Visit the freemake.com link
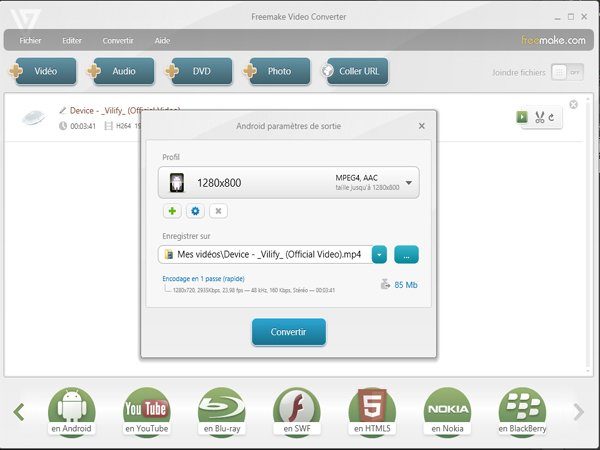The height and width of the screenshot is (450, 600). click(553, 40)
